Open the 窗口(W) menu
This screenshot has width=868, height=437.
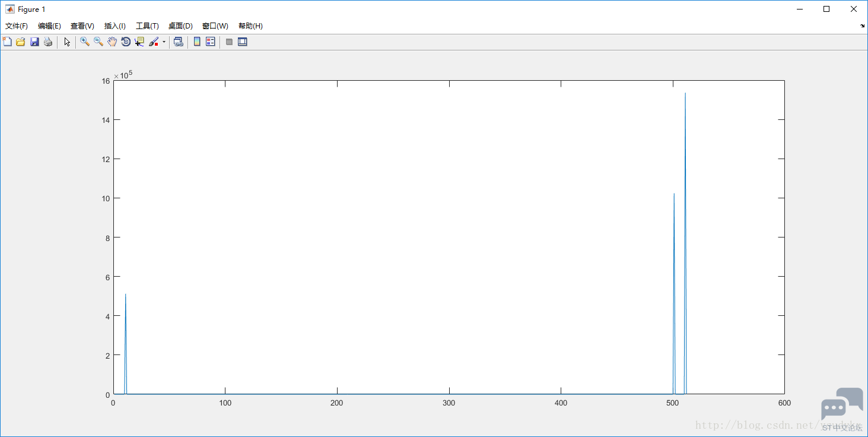point(215,26)
